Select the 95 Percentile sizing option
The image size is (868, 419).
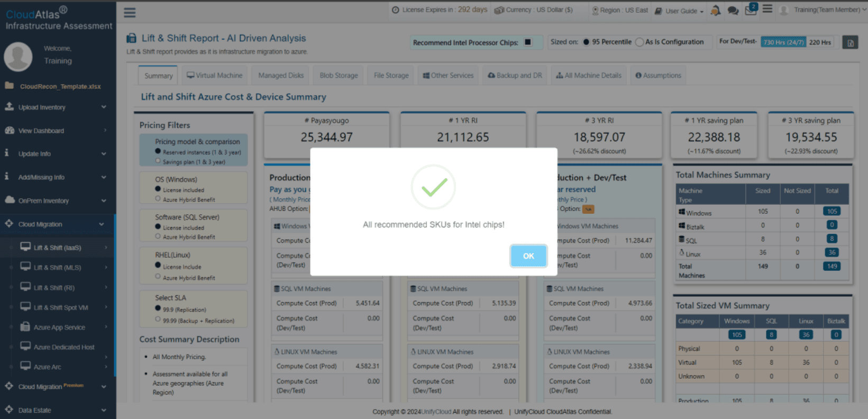pyautogui.click(x=586, y=42)
